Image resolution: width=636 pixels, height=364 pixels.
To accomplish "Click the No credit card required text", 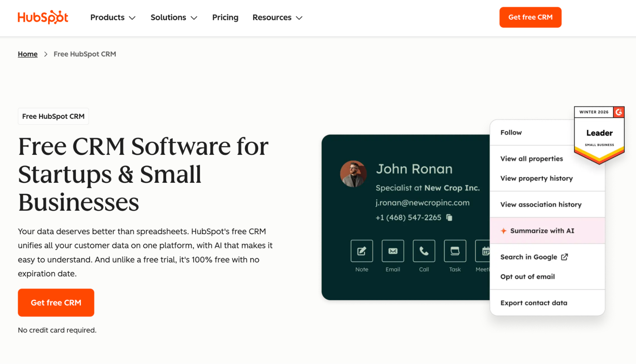I will coord(57,330).
